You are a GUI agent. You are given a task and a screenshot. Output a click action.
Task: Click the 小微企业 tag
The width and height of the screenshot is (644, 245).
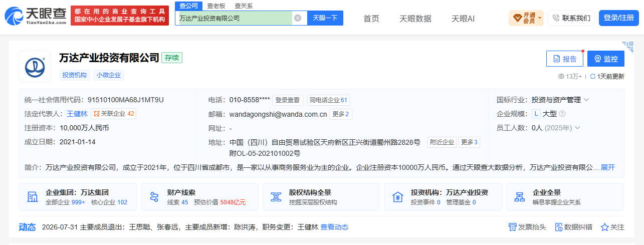tap(109, 75)
